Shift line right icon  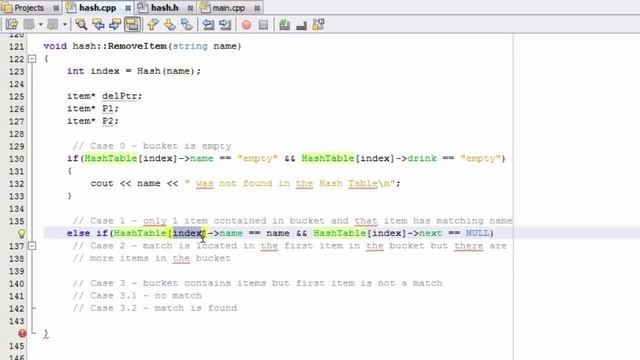click(x=225, y=24)
